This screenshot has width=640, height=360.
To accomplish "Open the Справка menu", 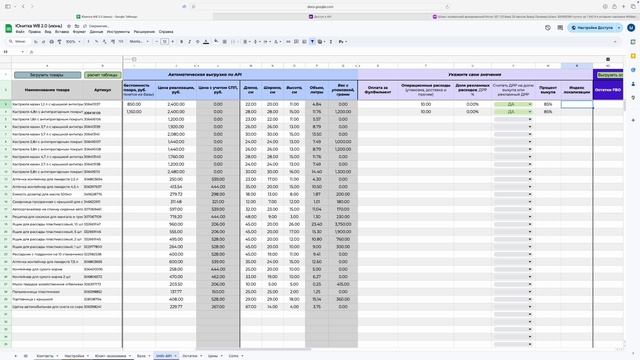I will pyautogui.click(x=166, y=32).
